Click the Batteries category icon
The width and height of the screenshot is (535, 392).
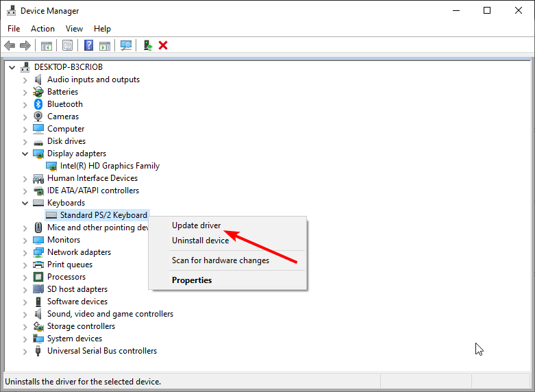38,92
